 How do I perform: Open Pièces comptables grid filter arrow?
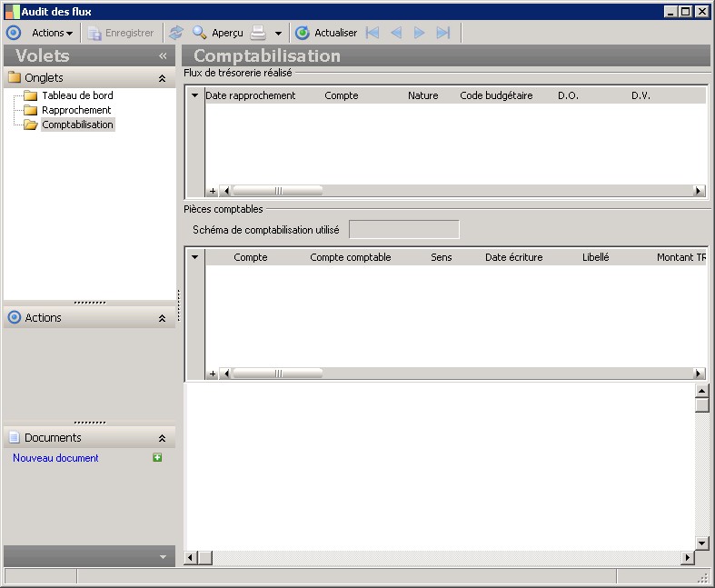[x=194, y=257]
